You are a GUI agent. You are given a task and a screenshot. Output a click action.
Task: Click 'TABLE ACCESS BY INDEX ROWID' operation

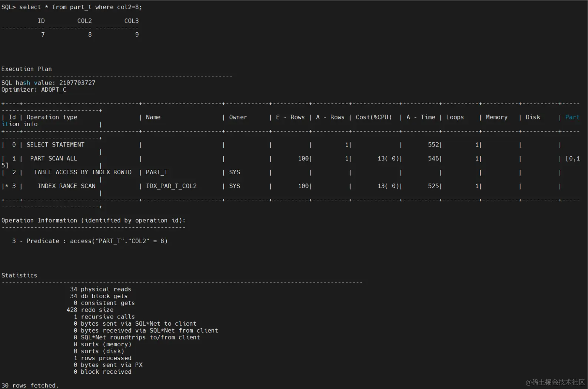(x=83, y=172)
